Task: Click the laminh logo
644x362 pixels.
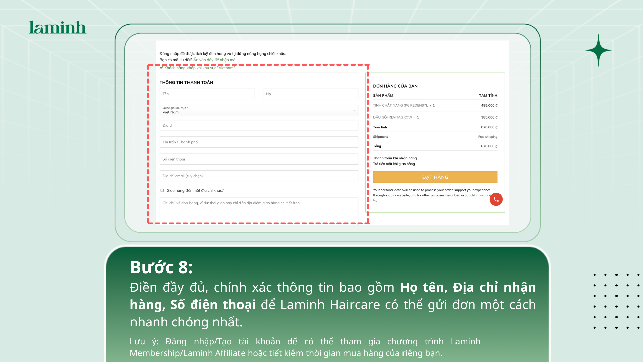Action: (57, 27)
